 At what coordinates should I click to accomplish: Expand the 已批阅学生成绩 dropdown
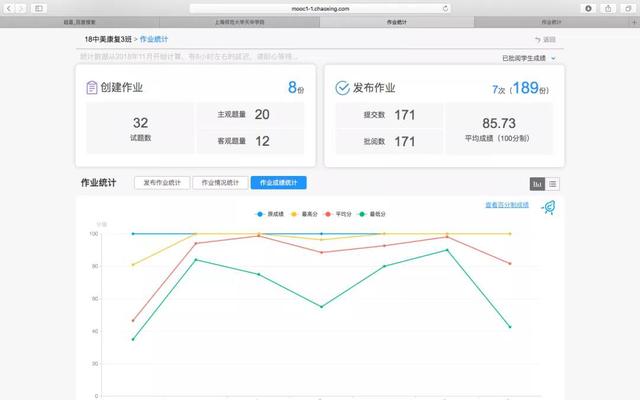pos(529,59)
